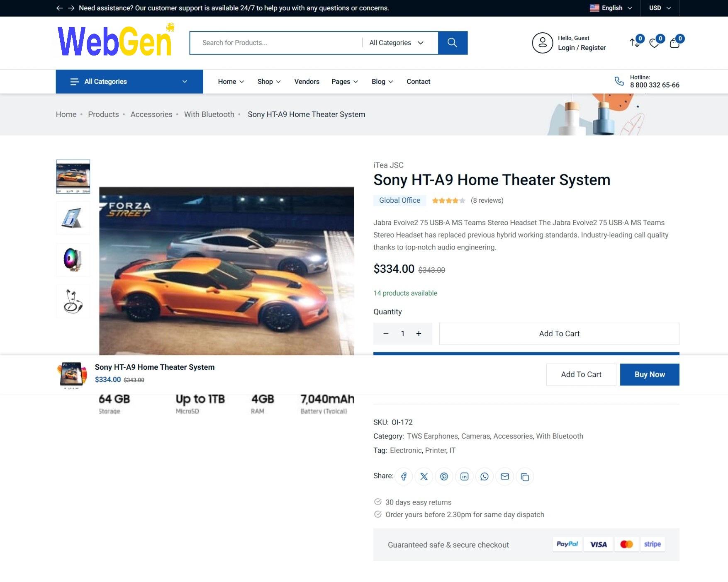Click the previous announcement left arrow
Viewport: 728px width, 582px height.
tap(59, 8)
